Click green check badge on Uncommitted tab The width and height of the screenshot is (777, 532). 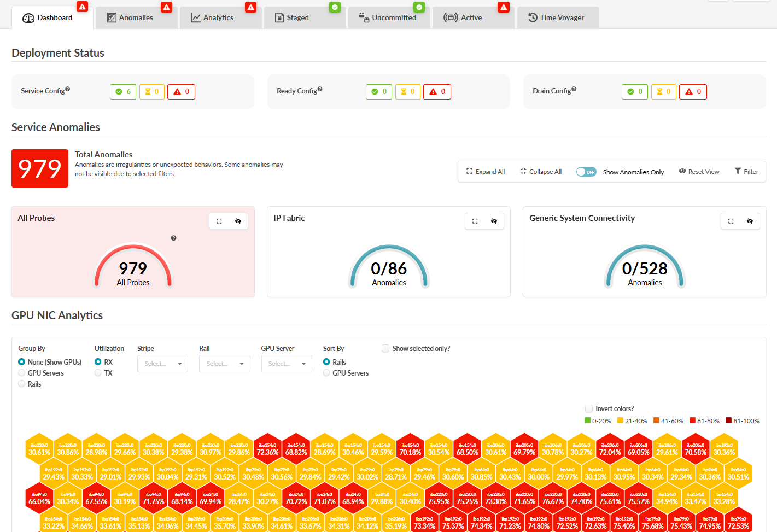pyautogui.click(x=419, y=7)
